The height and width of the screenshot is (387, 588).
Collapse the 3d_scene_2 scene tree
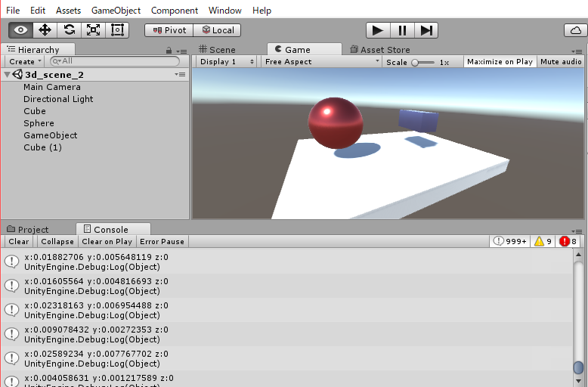(8, 75)
